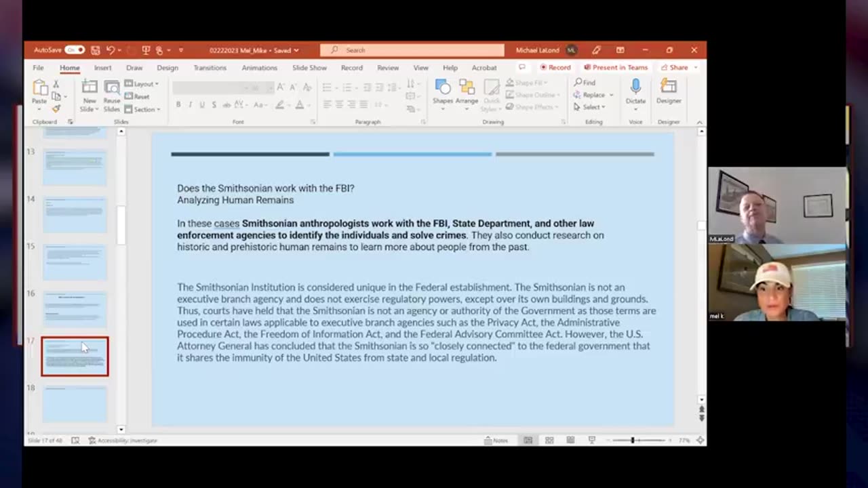Open the Acrobat tab

484,68
